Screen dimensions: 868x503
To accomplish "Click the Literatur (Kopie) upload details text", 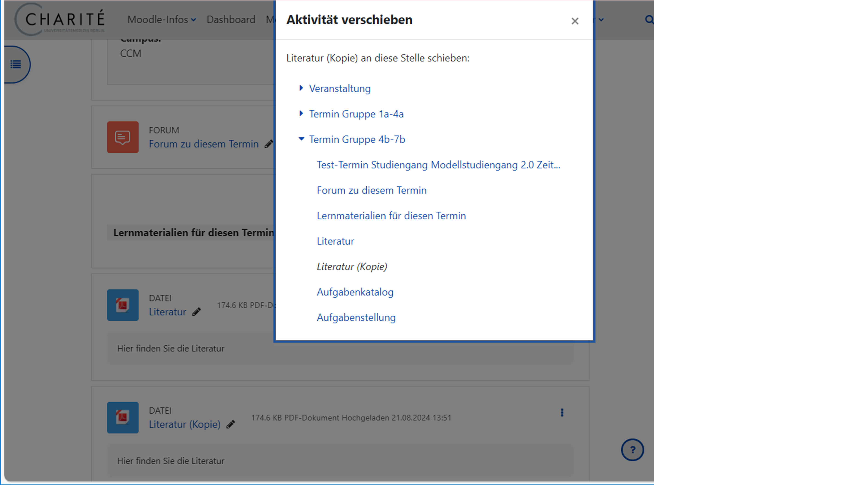I will [351, 418].
